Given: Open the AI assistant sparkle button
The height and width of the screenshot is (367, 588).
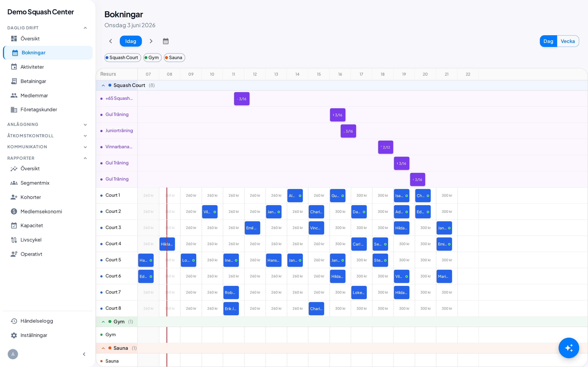Looking at the screenshot, I should click(x=569, y=348).
